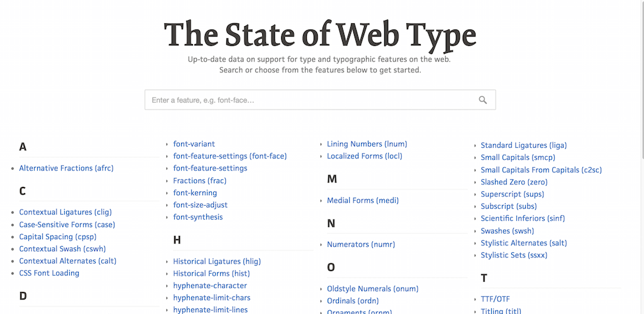Select Historical Ligatures (hlig) link
The width and height of the screenshot is (644, 314).
(x=217, y=261)
